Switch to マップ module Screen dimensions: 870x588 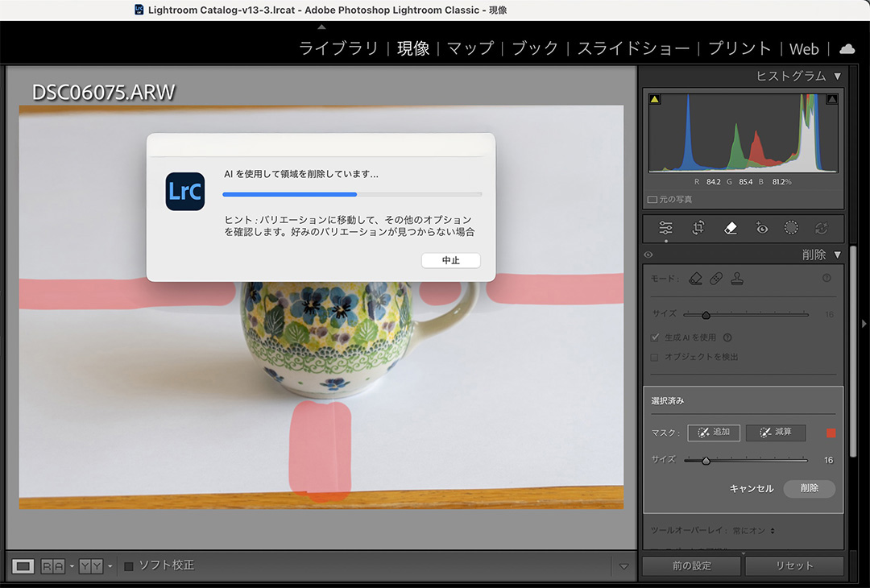[470, 48]
